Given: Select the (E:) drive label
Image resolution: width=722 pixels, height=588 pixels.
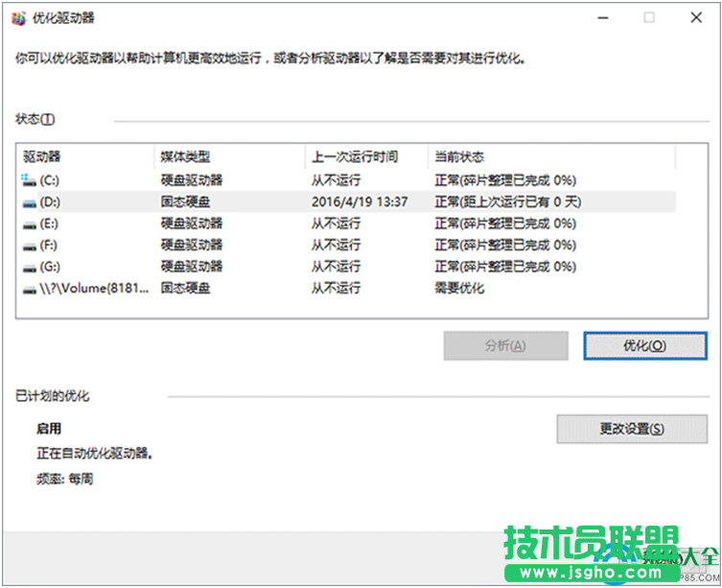Looking at the screenshot, I should [49, 223].
